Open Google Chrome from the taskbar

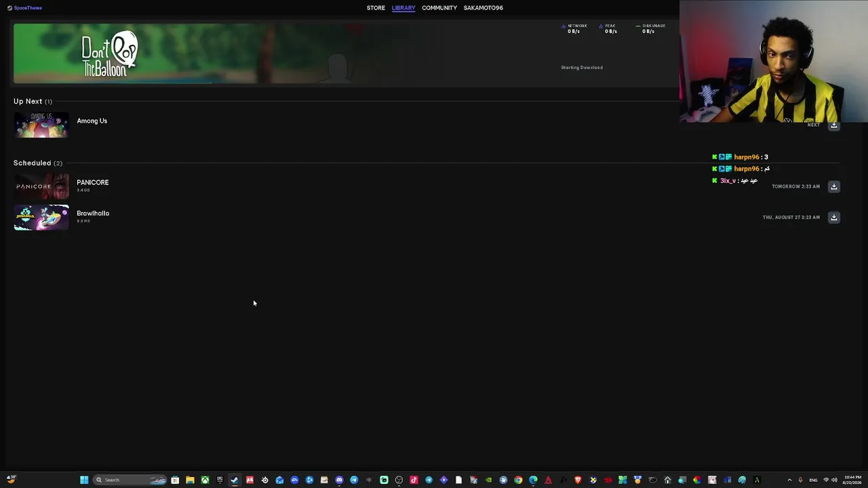[x=518, y=480]
